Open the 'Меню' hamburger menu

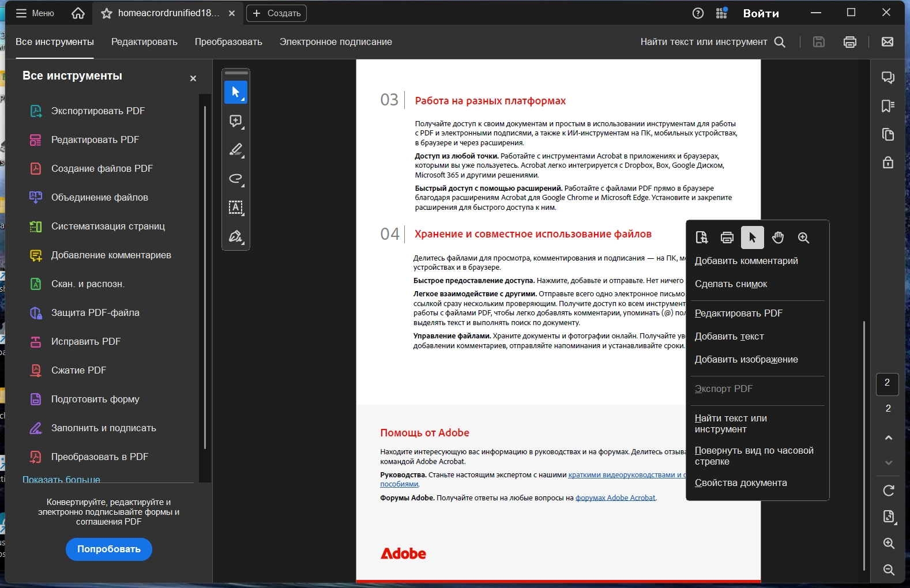coord(35,13)
